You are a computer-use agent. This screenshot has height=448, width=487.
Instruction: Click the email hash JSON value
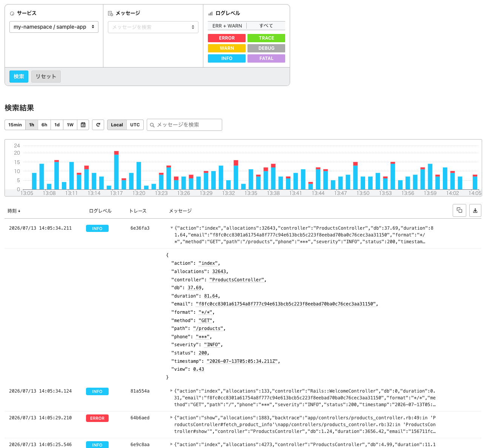[286, 304]
